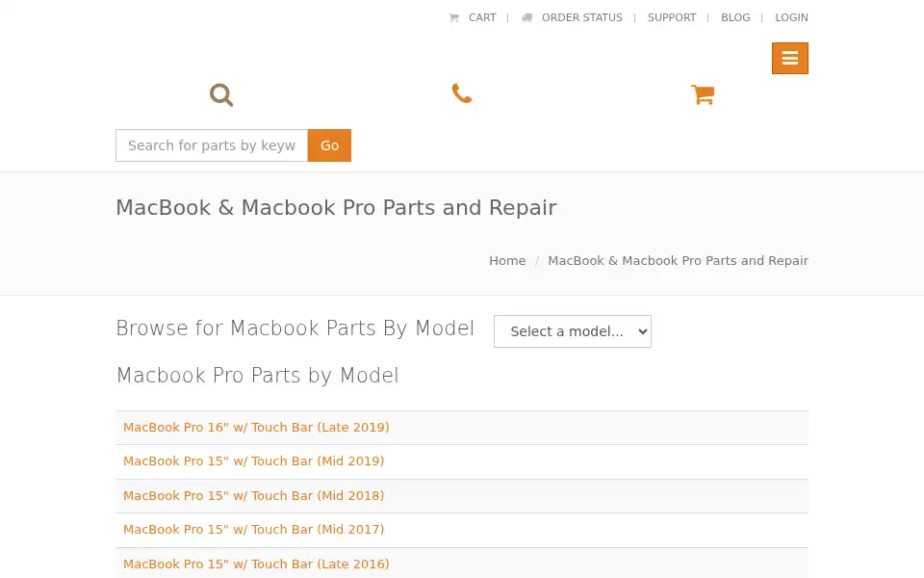
Task: Open MacBook Pro 15" Touch Bar Mid 2017
Action: pos(253,530)
